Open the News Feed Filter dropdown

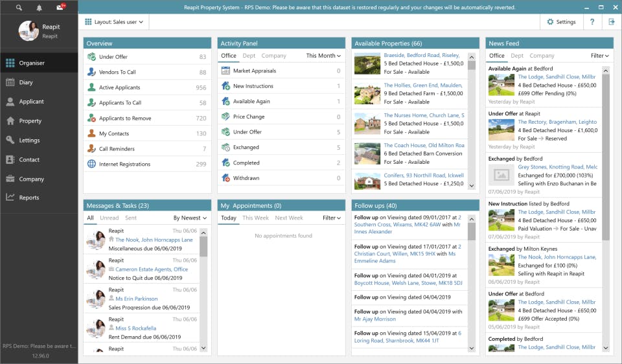coord(600,56)
